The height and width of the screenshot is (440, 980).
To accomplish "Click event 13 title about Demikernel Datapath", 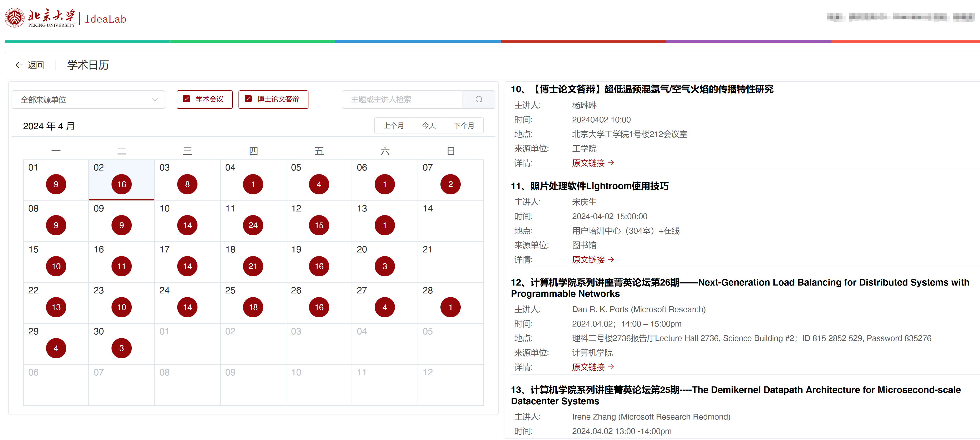I will tap(736, 396).
